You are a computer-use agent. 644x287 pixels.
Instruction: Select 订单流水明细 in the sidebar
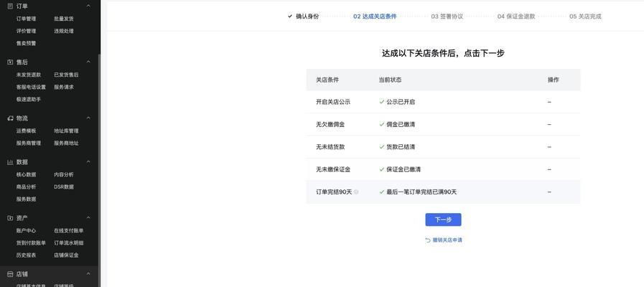(x=69, y=243)
